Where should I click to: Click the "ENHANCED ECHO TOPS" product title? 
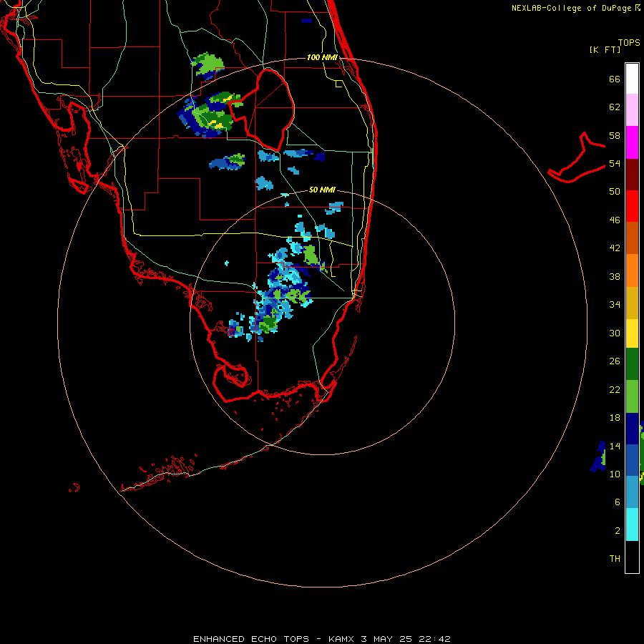tap(251, 639)
